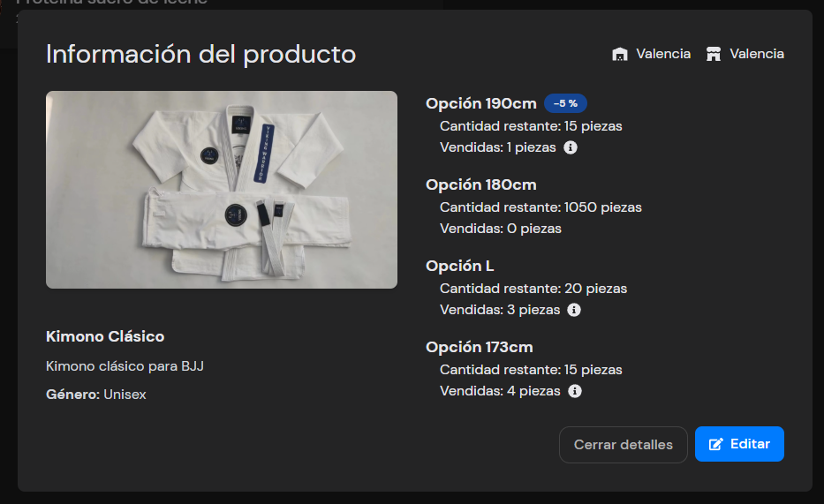Click the Información del producto heading
The image size is (824, 504).
click(x=200, y=55)
